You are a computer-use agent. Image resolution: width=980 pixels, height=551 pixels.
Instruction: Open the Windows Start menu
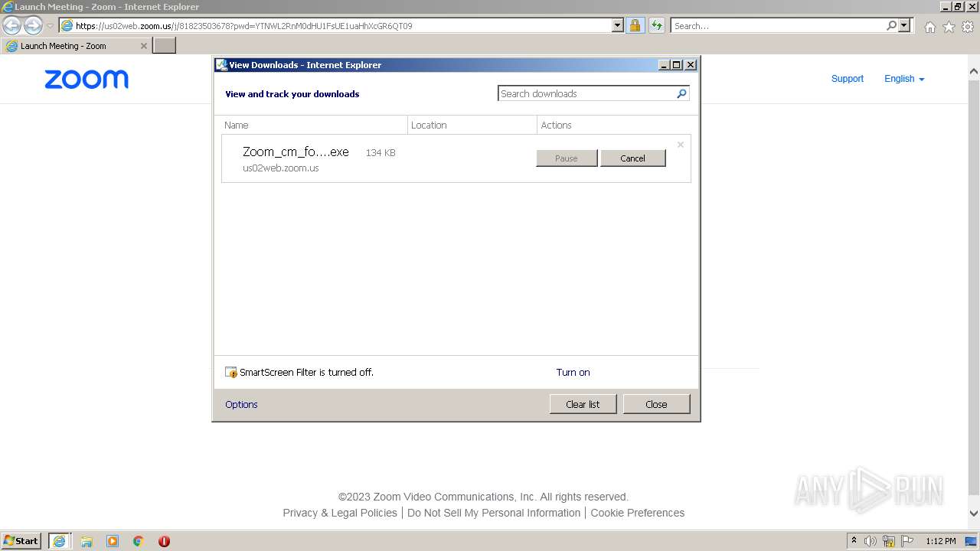point(21,540)
